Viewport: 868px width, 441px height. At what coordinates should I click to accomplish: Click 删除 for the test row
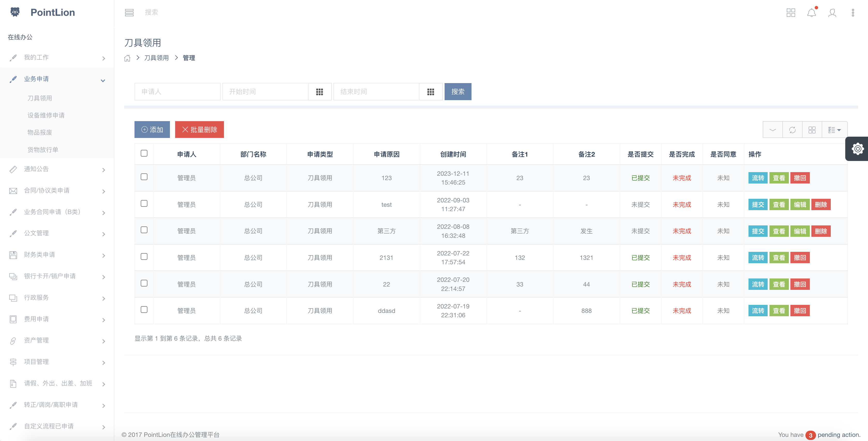pyautogui.click(x=820, y=205)
